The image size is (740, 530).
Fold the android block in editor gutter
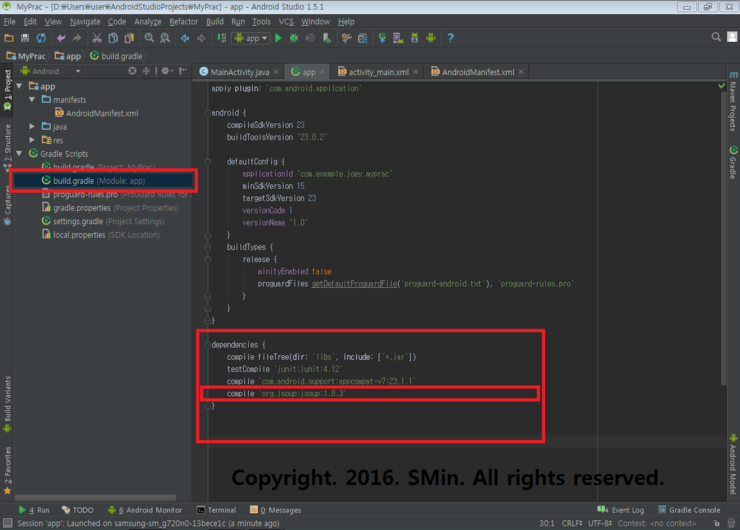point(208,113)
